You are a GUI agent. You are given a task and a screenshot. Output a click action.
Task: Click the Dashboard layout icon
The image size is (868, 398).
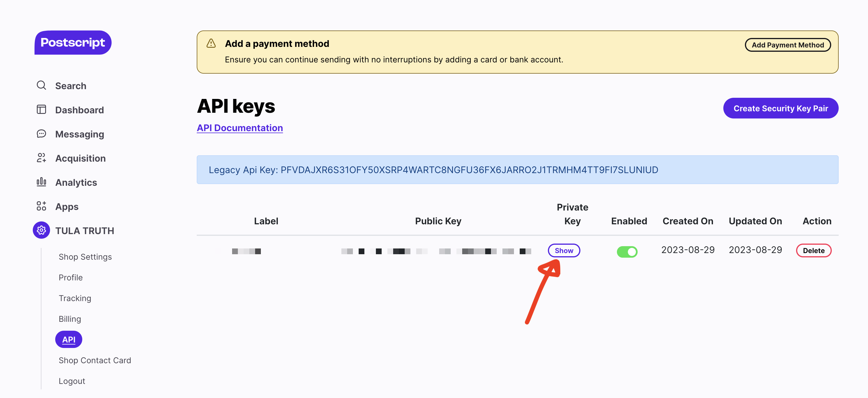point(41,110)
